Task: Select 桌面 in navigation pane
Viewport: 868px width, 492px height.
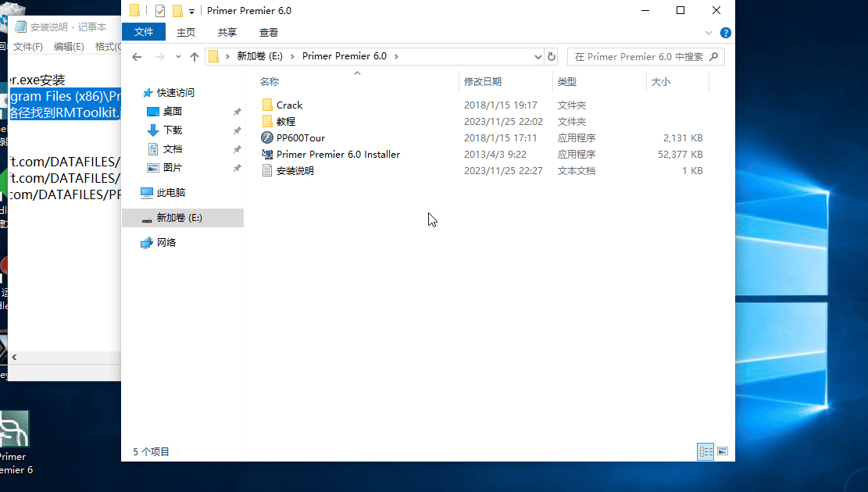Action: (172, 111)
